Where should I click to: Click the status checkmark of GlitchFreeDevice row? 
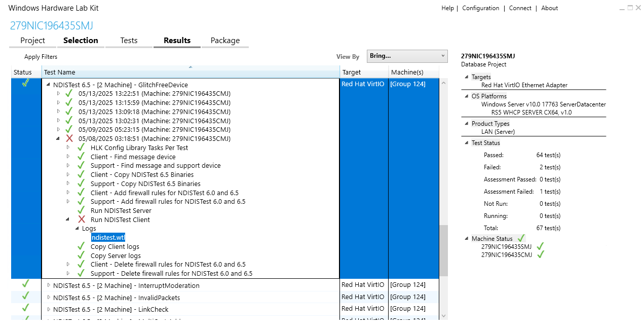(x=26, y=83)
